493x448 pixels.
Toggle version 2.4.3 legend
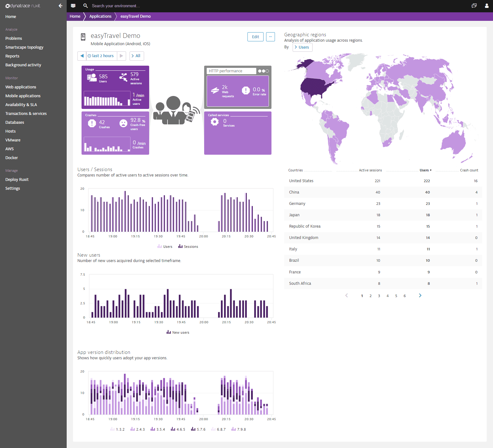(x=137, y=429)
